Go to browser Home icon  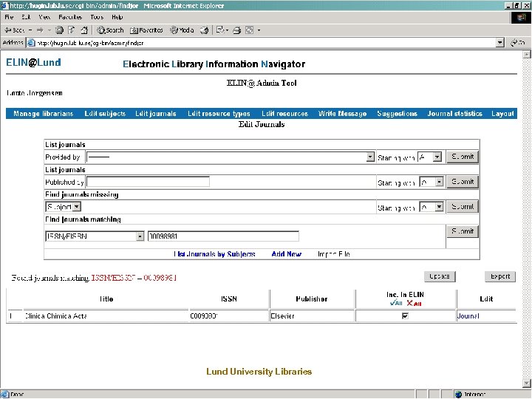point(84,30)
